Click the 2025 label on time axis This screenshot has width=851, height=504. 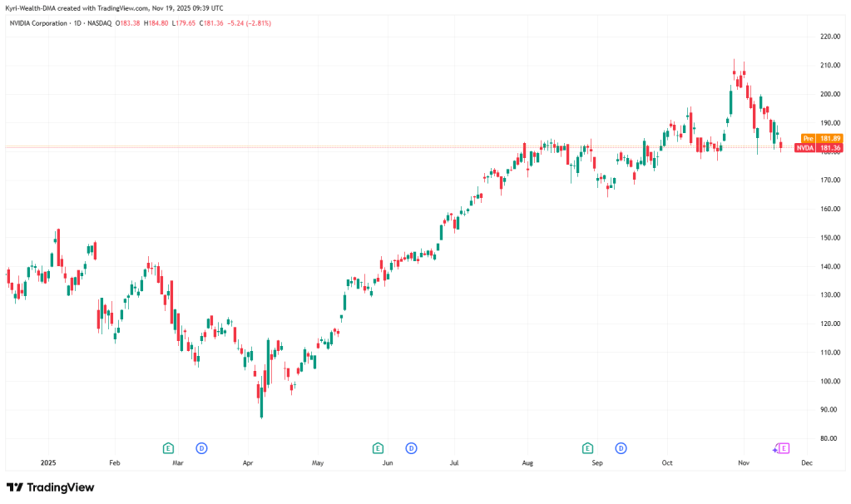47,462
